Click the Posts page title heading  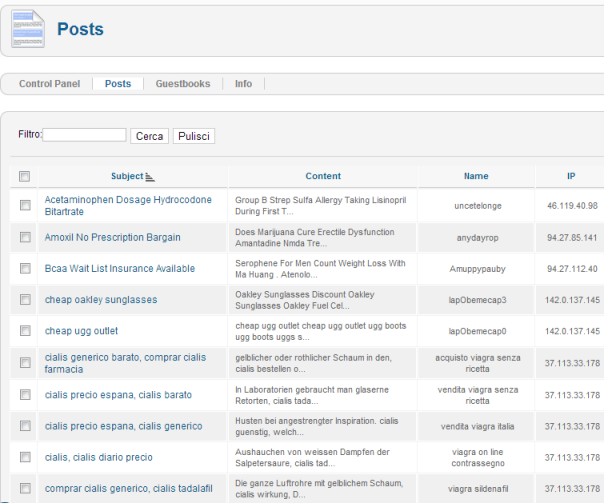tap(81, 29)
